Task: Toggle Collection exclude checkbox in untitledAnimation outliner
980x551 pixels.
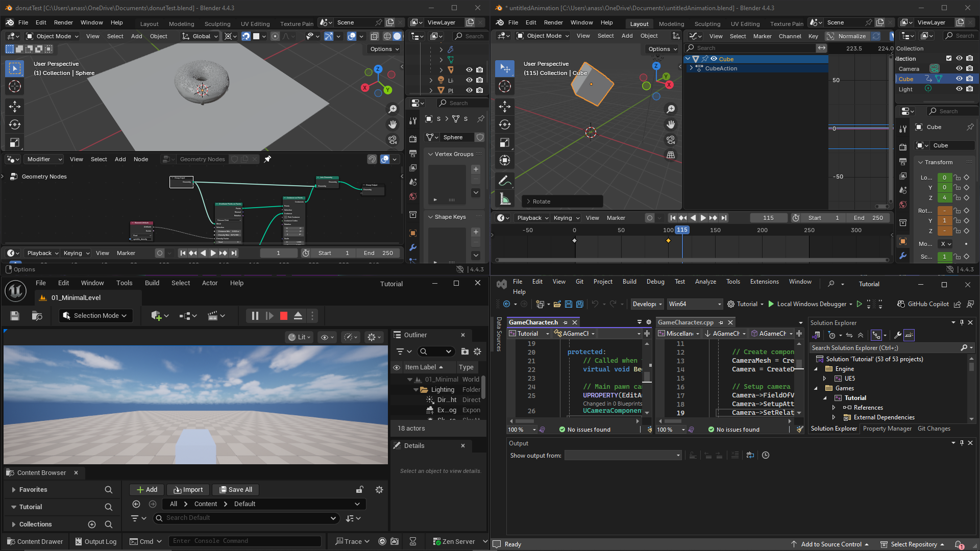Action: [949, 59]
